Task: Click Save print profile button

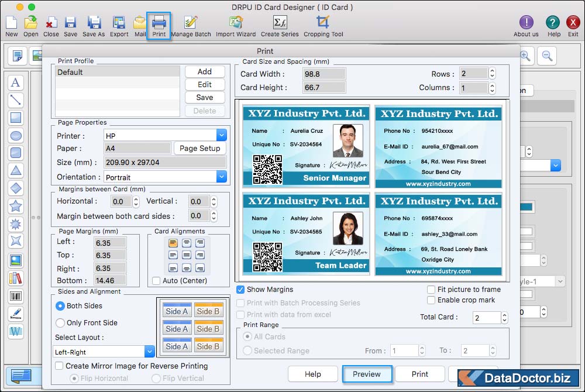Action: pyautogui.click(x=205, y=97)
